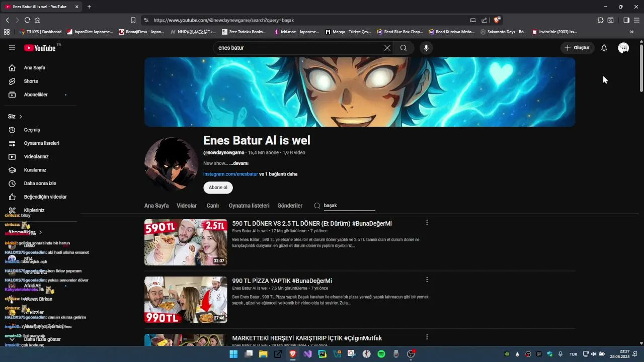Click the browser home icon
The width and height of the screenshot is (644, 362).
click(x=37, y=20)
